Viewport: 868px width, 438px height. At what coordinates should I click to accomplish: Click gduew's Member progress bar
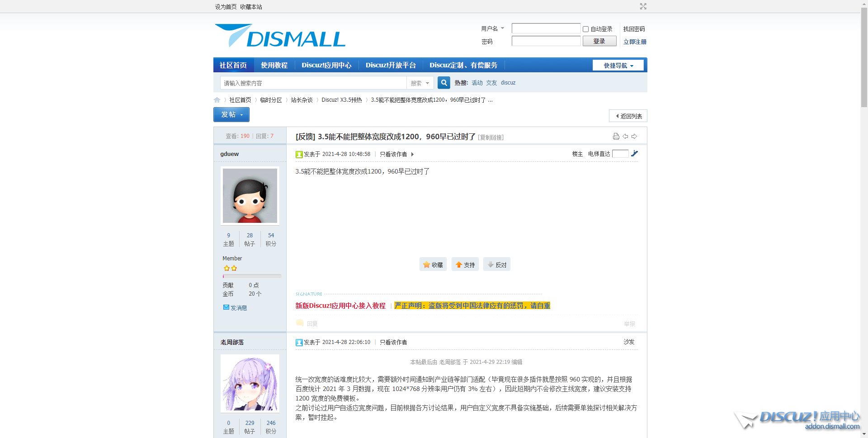tap(252, 276)
